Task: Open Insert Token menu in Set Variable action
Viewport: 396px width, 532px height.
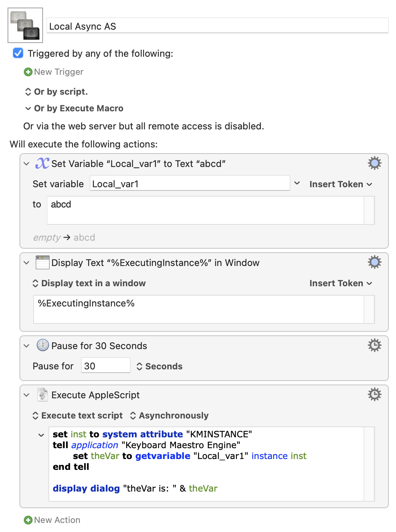Action: [x=340, y=184]
